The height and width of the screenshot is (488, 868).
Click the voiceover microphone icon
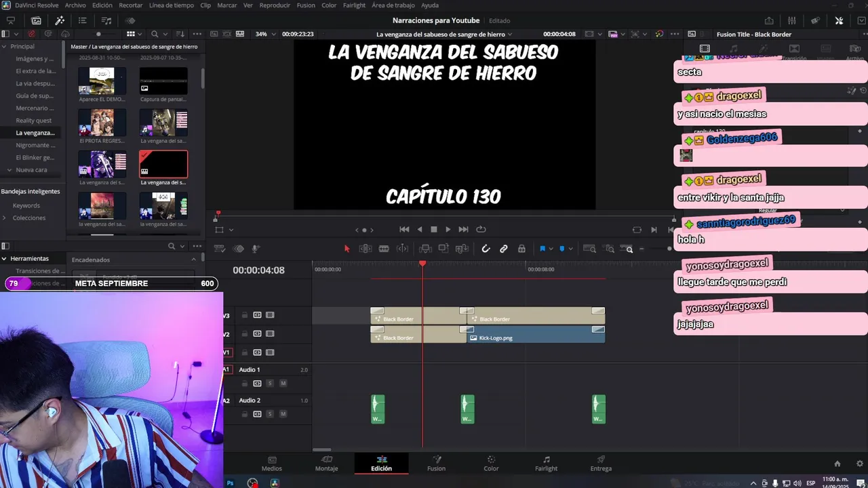256,249
